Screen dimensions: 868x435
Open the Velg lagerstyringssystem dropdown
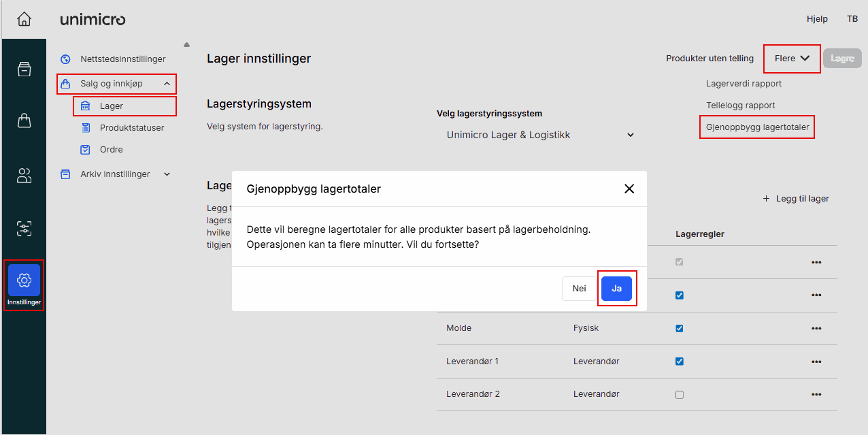click(537, 134)
